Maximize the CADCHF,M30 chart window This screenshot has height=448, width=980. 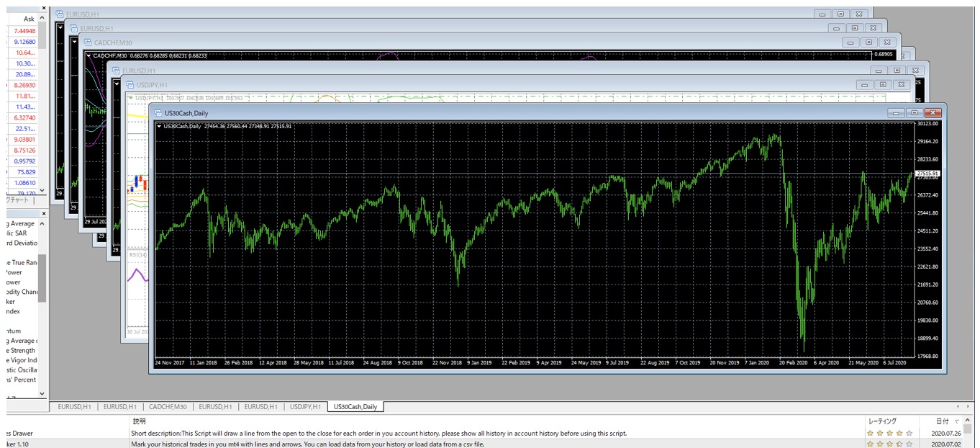[x=869, y=42]
